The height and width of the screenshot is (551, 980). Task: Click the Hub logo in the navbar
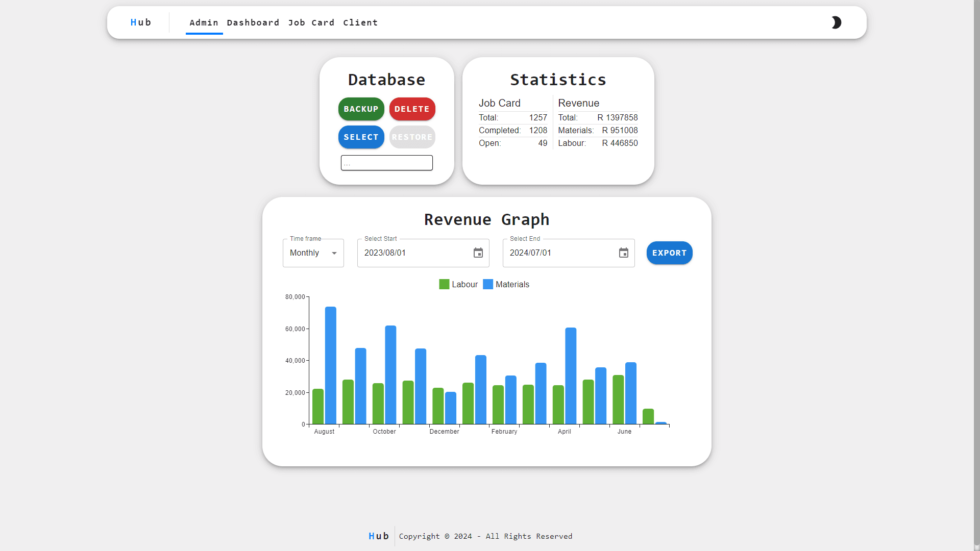[x=140, y=22]
